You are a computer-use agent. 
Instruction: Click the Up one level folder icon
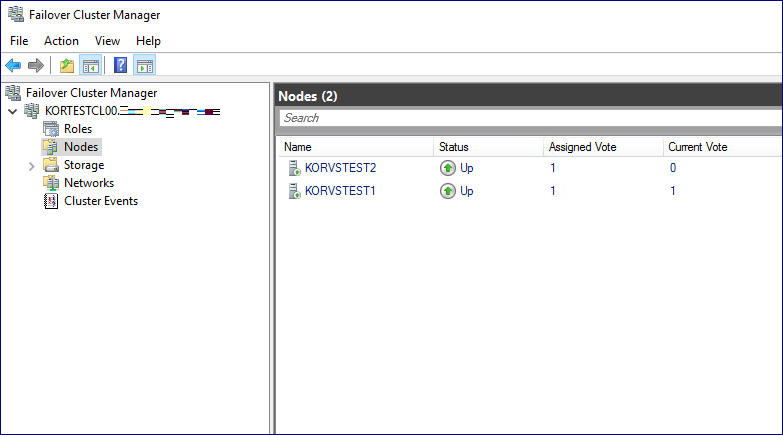point(67,65)
